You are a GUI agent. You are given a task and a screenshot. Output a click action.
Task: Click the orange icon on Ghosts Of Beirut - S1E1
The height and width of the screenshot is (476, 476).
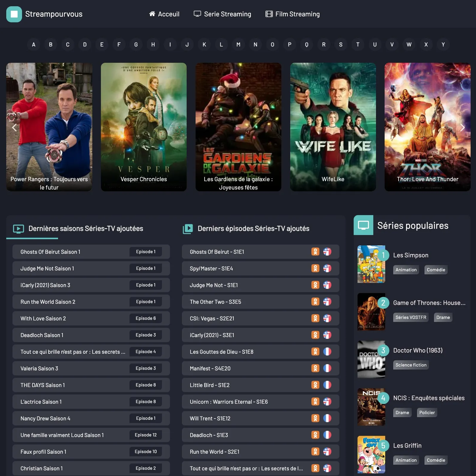315,252
